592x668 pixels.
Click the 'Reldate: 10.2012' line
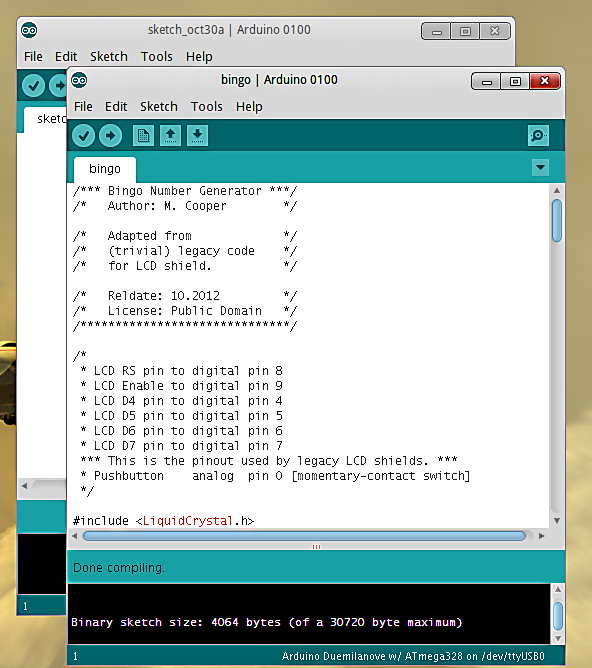(185, 296)
